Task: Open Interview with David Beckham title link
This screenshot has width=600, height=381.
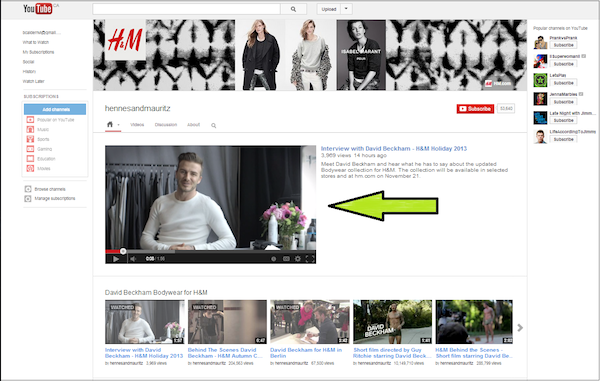Action: [x=394, y=148]
